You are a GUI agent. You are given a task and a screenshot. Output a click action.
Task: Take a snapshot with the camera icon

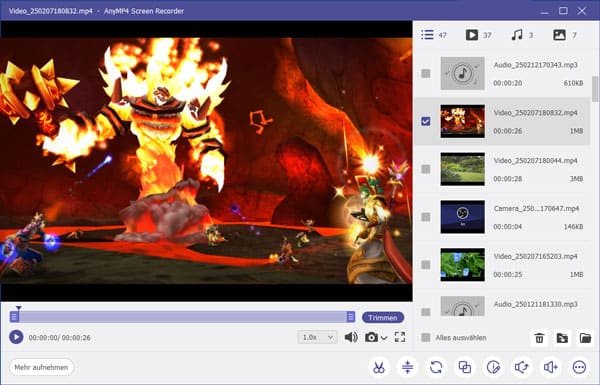(371, 337)
